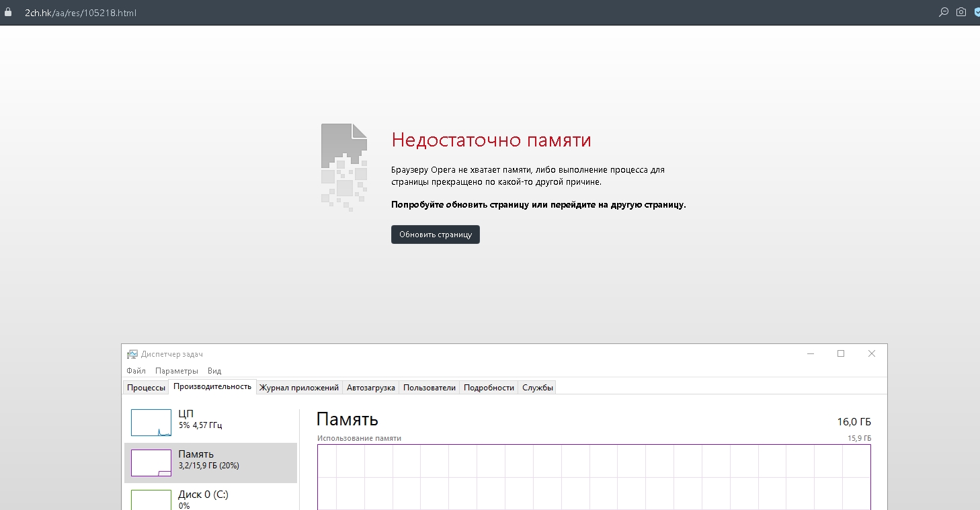980x510 pixels.
Task: Show the "Пользователи" tab
Action: pos(430,388)
